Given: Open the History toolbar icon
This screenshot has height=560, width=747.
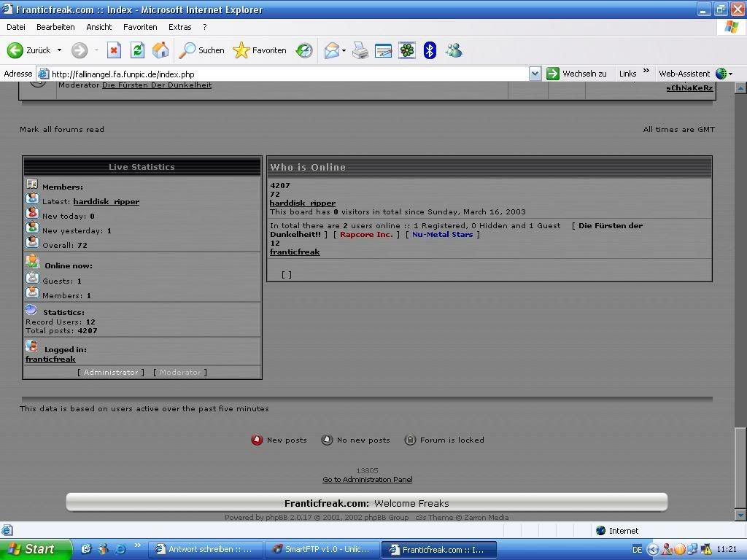Looking at the screenshot, I should [x=304, y=50].
